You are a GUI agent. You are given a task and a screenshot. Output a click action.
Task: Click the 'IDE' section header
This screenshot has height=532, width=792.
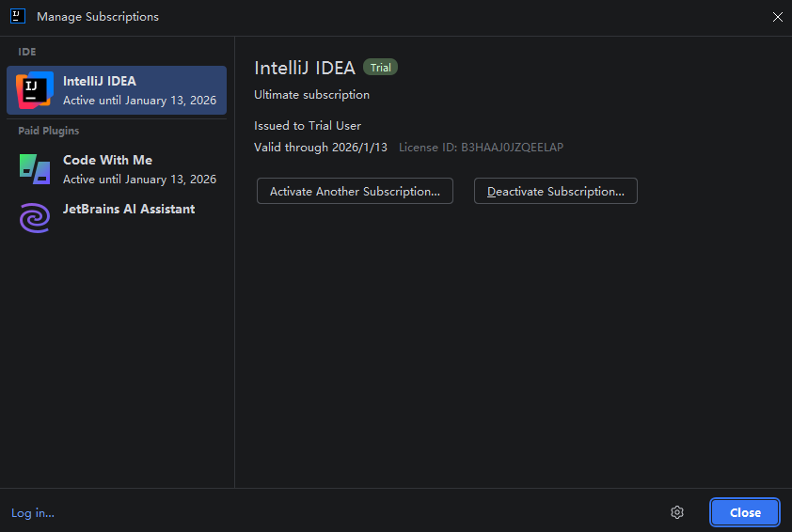point(26,52)
